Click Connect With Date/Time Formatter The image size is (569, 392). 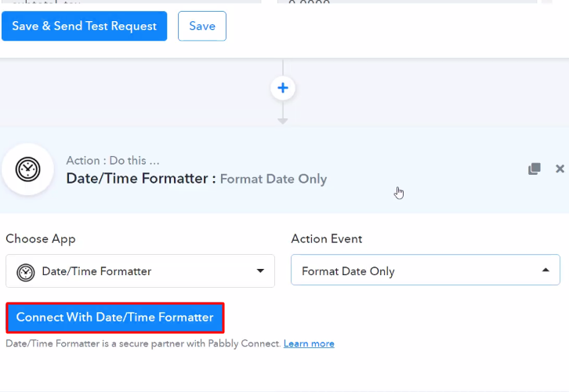pos(115,318)
